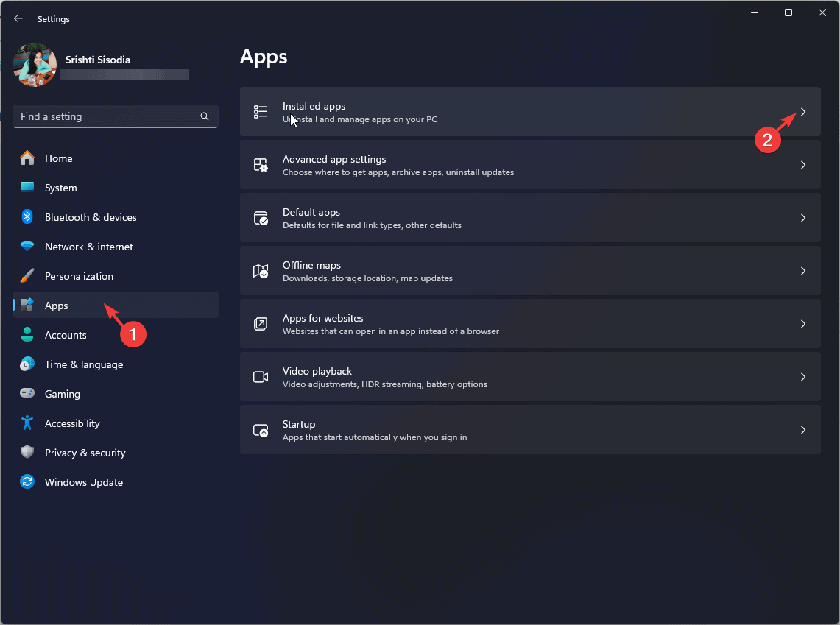Select the Home icon in the sidebar
Viewport: 840px width, 625px height.
point(27,158)
